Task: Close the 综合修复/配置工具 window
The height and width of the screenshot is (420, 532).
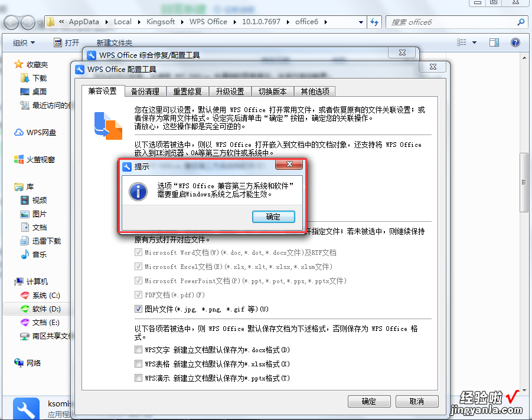Action: 402,52
